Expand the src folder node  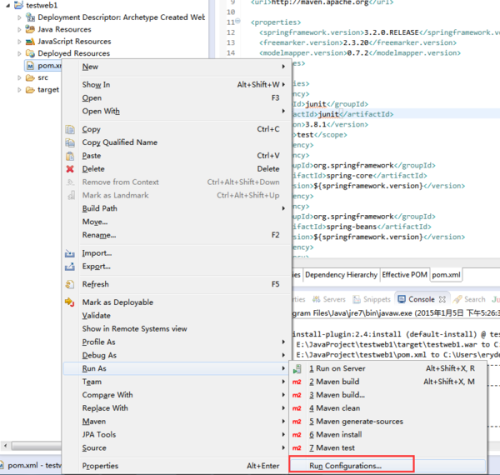point(19,78)
